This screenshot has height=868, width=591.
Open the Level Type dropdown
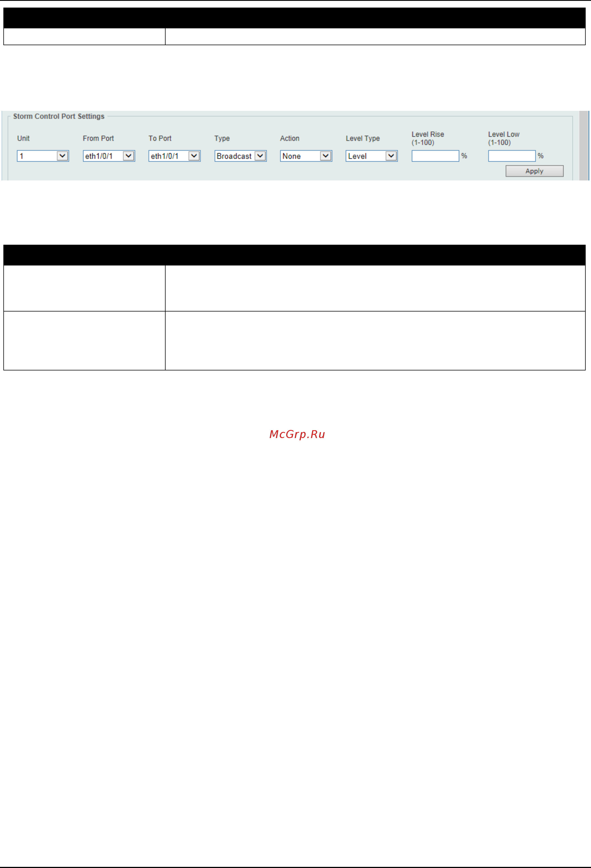coord(371,156)
